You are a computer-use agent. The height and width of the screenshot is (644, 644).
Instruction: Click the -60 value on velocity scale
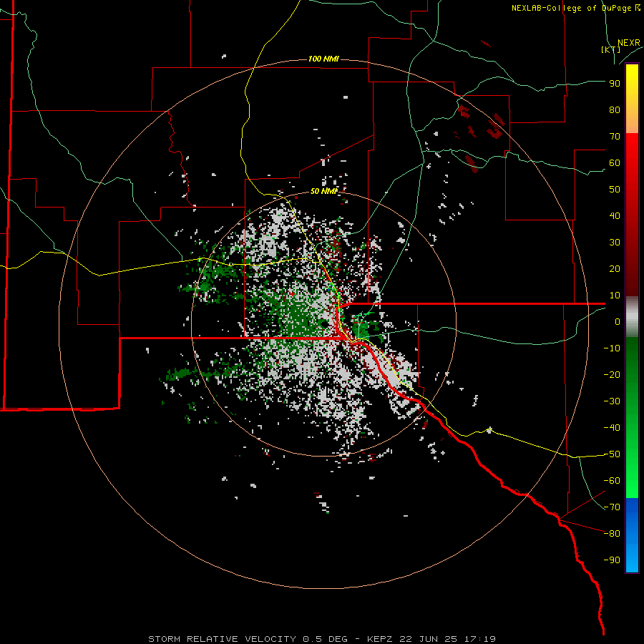pyautogui.click(x=612, y=481)
